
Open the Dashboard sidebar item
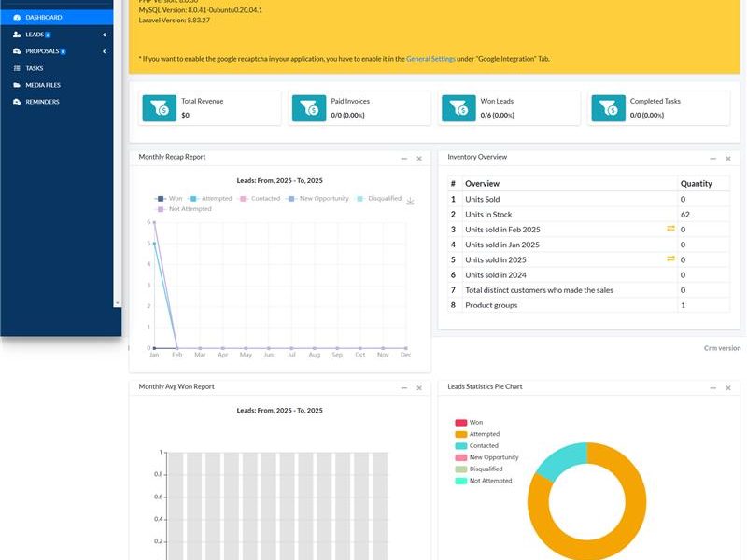[57, 17]
